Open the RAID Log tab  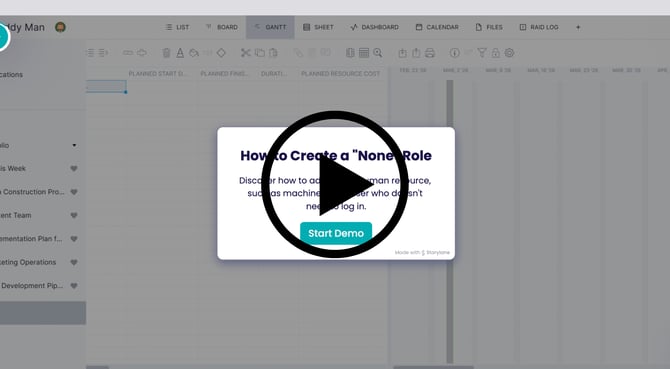pos(539,27)
